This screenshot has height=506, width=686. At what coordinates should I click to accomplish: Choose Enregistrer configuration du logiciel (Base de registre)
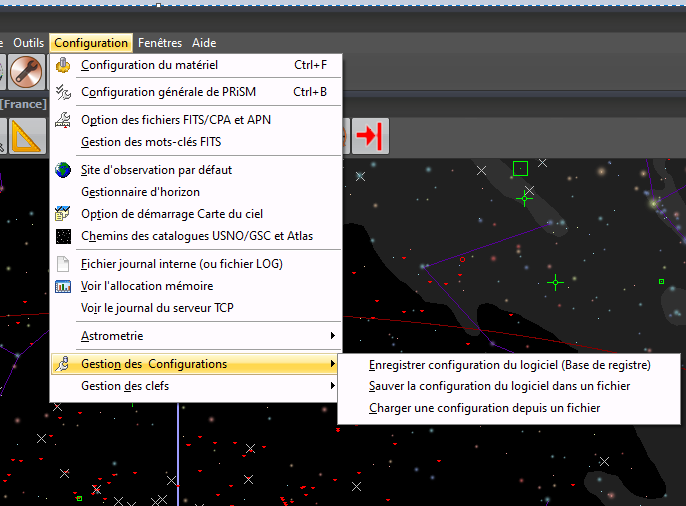point(509,365)
